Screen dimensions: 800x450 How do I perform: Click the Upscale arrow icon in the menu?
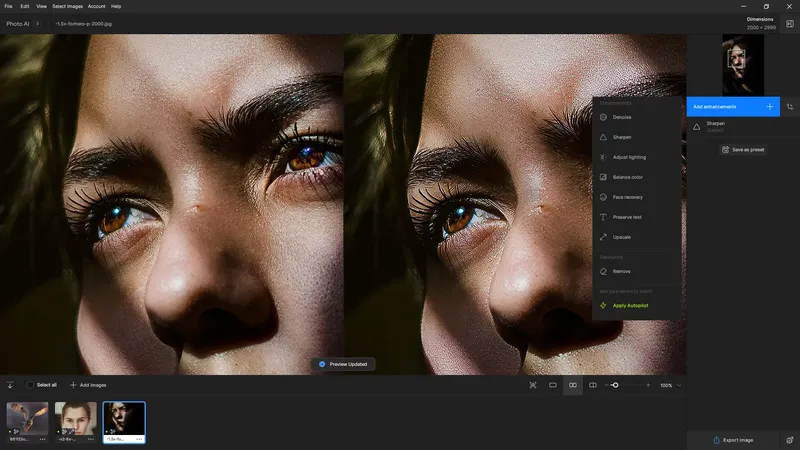603,237
